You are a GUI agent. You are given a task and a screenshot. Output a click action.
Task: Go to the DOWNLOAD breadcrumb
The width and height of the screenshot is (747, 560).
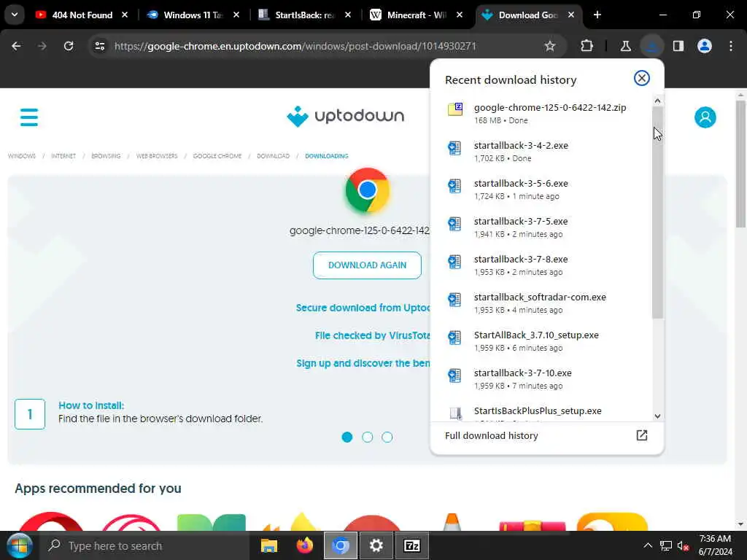[273, 156]
